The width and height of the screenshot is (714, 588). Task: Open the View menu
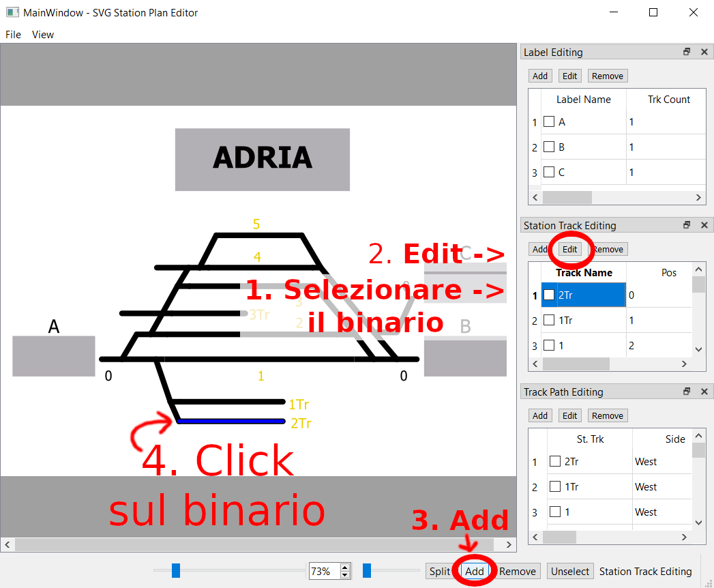coord(42,34)
